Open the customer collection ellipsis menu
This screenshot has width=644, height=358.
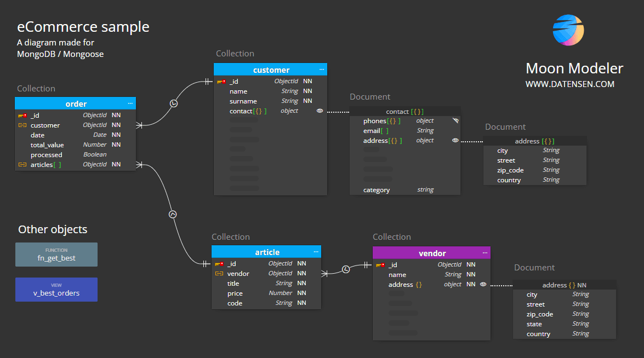tap(322, 70)
